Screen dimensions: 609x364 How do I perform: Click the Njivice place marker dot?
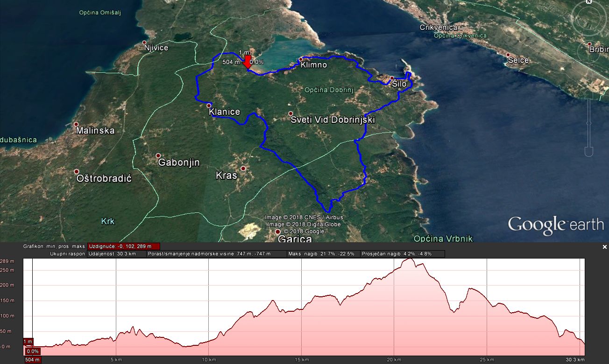[x=145, y=42]
